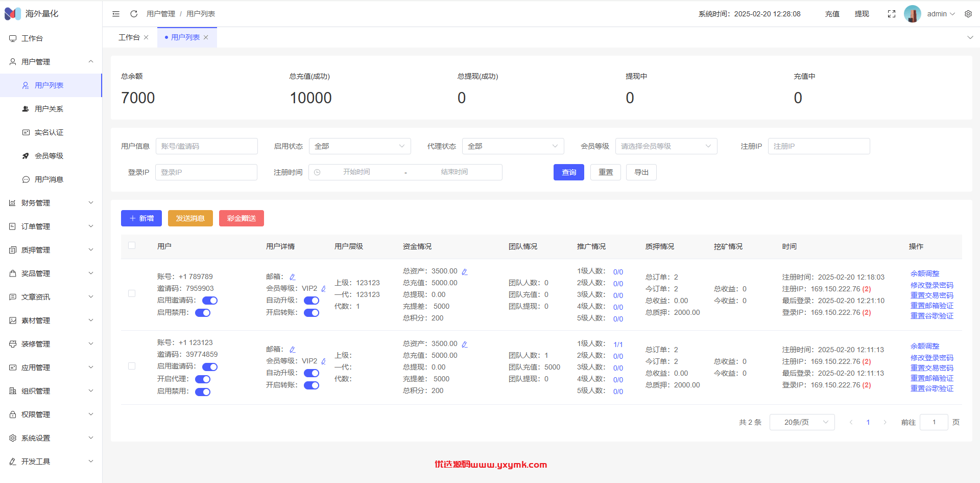Click the 新增 add button

141,218
